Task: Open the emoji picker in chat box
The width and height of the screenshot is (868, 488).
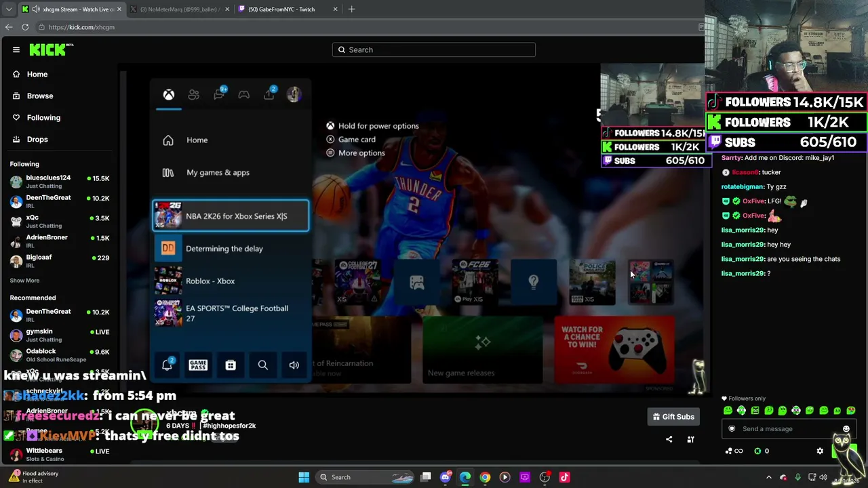Action: pos(846,429)
